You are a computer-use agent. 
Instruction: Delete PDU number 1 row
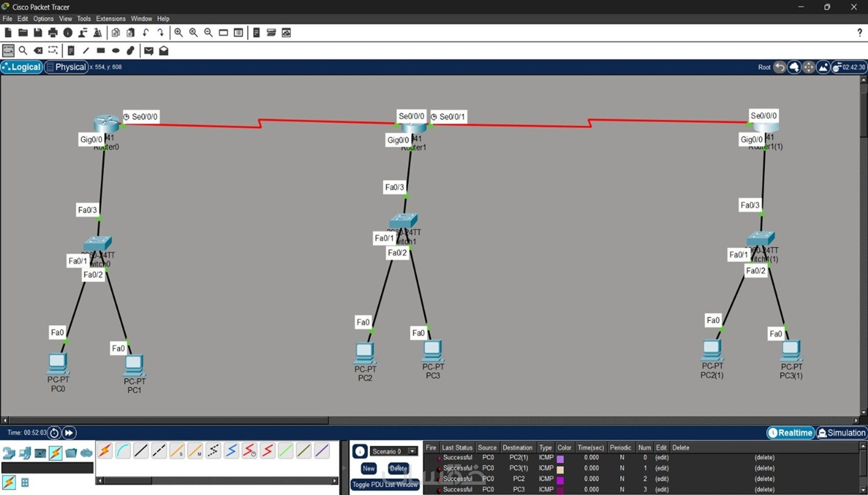tap(764, 468)
